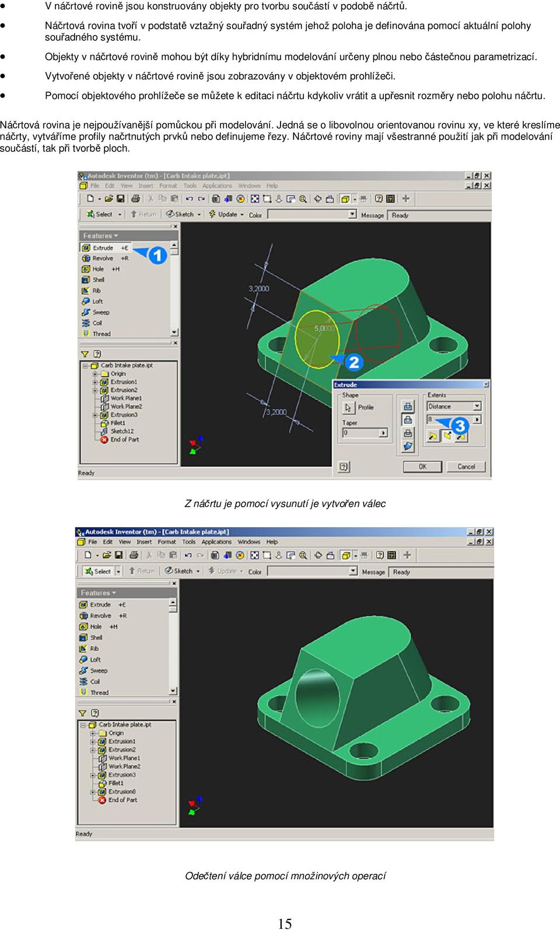Toggle first extrude direction button under Extents
560x930 pixels.
tap(433, 436)
